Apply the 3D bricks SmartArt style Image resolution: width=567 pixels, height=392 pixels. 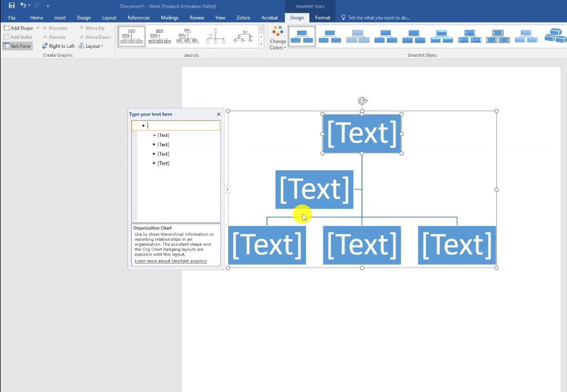pos(554,36)
